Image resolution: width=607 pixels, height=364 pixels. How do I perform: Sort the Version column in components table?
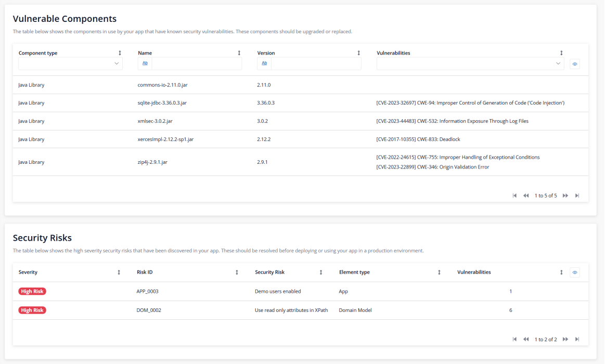[x=358, y=53]
